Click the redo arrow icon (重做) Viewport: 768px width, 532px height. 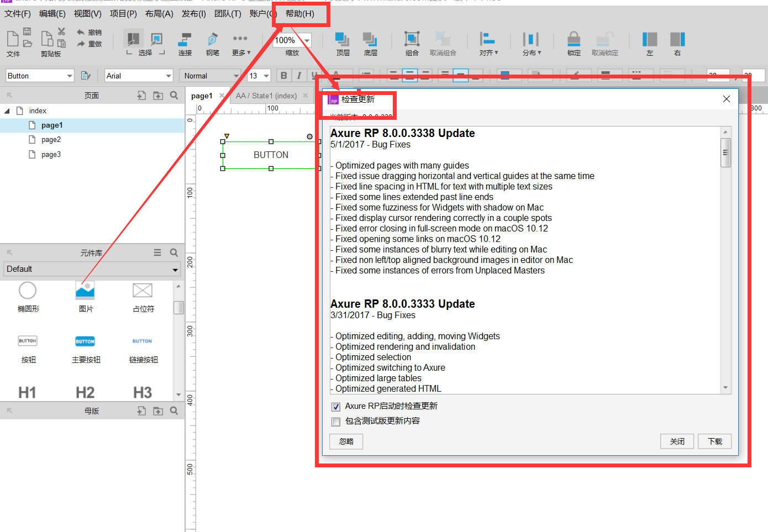[x=81, y=44]
